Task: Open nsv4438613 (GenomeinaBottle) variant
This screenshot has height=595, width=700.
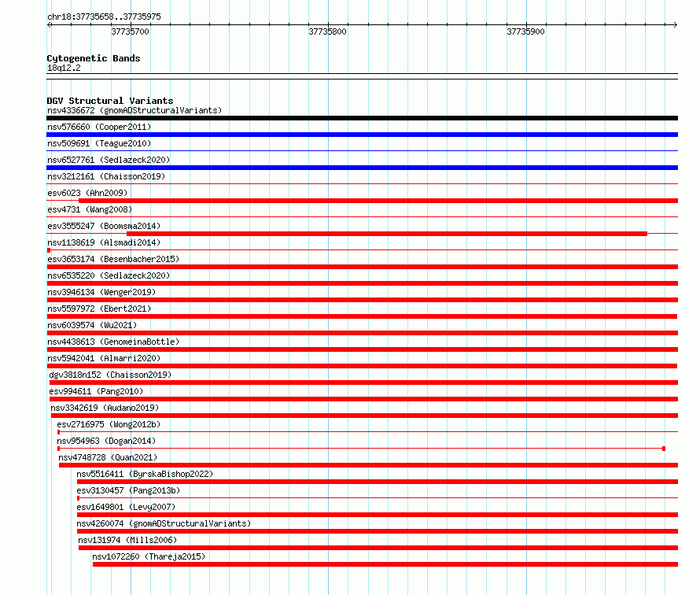Action: 113,342
